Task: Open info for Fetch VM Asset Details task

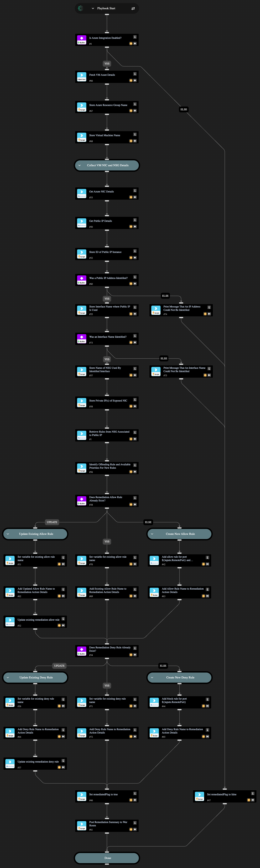Action: (x=135, y=74)
